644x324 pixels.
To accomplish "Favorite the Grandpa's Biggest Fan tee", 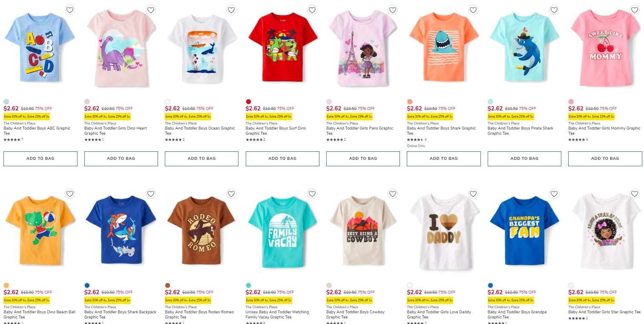I will (x=554, y=194).
